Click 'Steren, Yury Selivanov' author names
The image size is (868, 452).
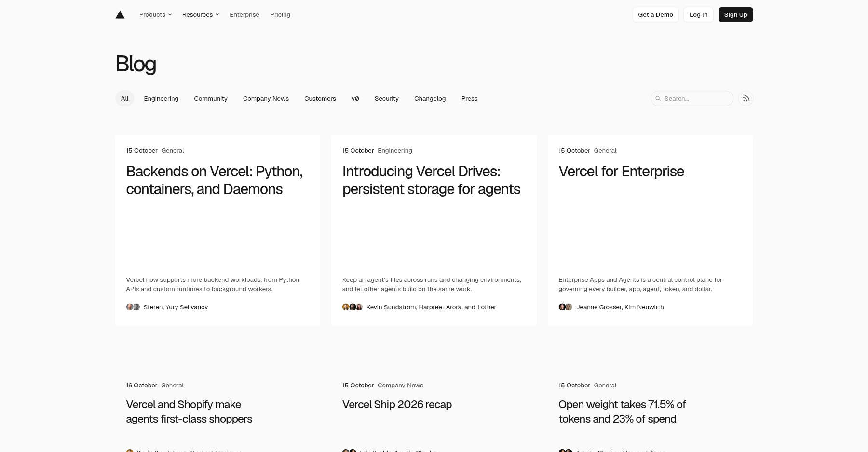(176, 307)
